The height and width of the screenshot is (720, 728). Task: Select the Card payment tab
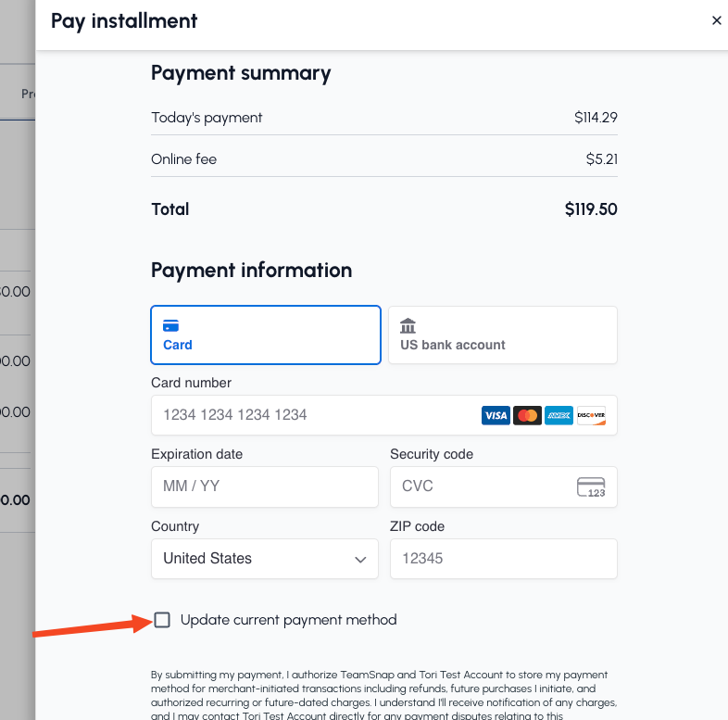[x=265, y=335]
